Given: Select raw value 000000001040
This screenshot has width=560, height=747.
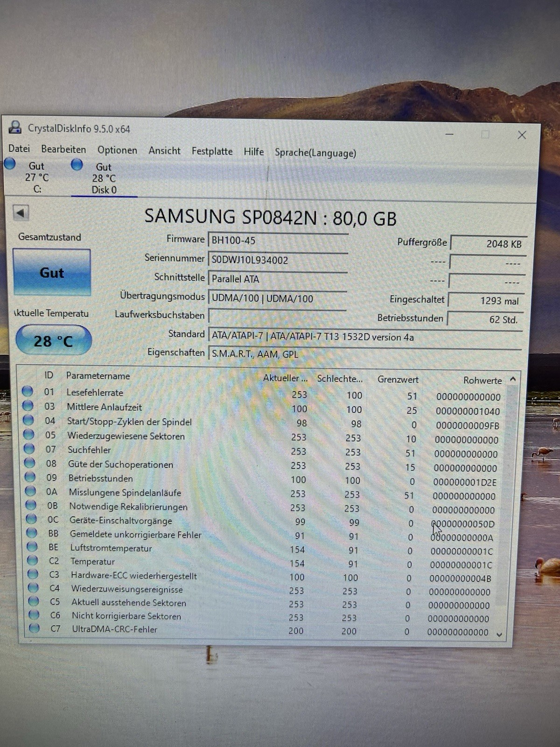Looking at the screenshot, I should (x=468, y=411).
